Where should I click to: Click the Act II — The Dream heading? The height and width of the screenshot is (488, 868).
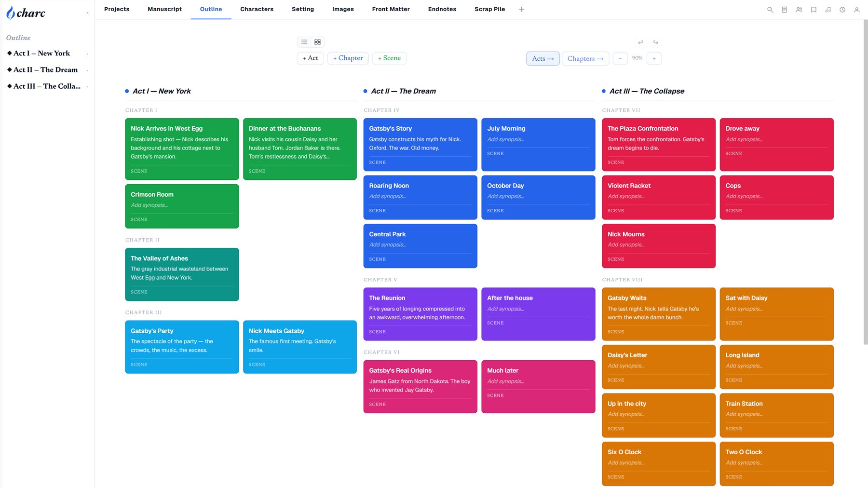pyautogui.click(x=403, y=91)
